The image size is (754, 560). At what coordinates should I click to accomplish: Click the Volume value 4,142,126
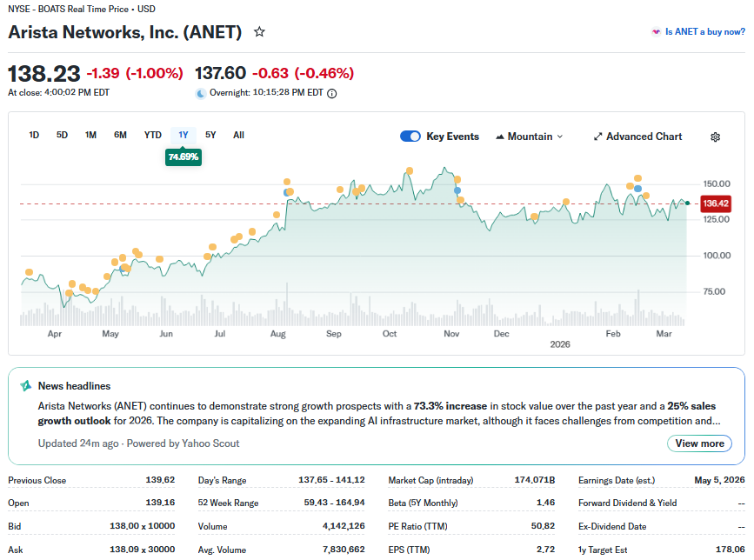[x=344, y=526]
